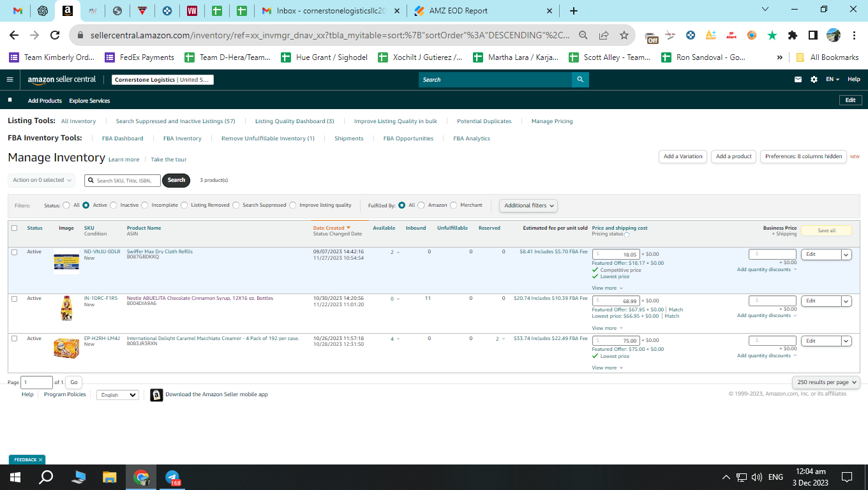The image size is (868, 490).
Task: Open the browser extensions puzzle icon
Action: (x=793, y=35)
